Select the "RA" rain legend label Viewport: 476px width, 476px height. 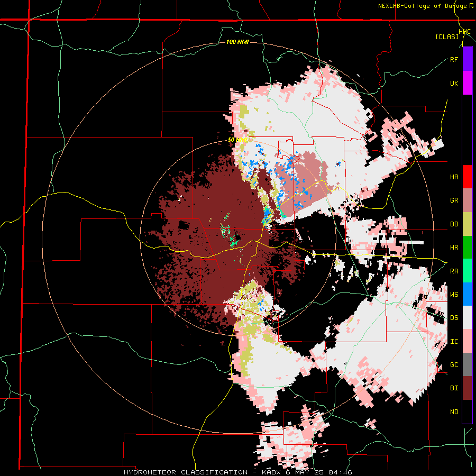pos(454,271)
